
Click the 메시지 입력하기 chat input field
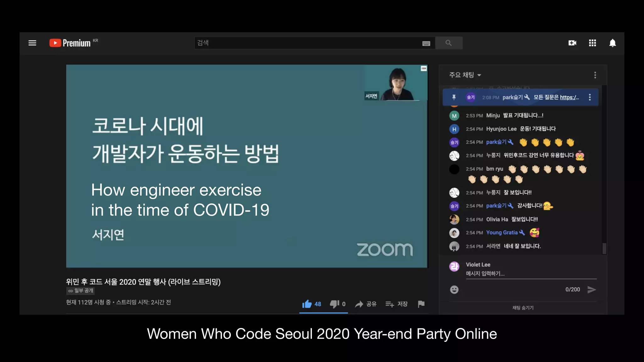tap(531, 273)
